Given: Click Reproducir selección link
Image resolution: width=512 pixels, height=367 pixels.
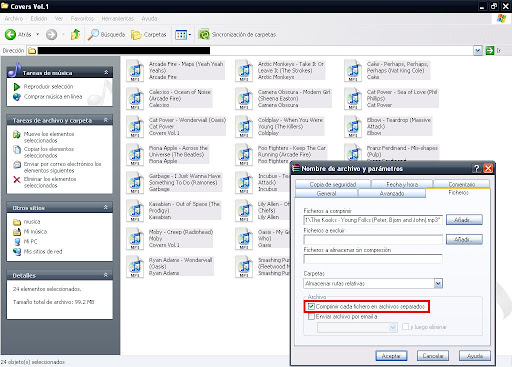Looking at the screenshot, I should (x=48, y=86).
